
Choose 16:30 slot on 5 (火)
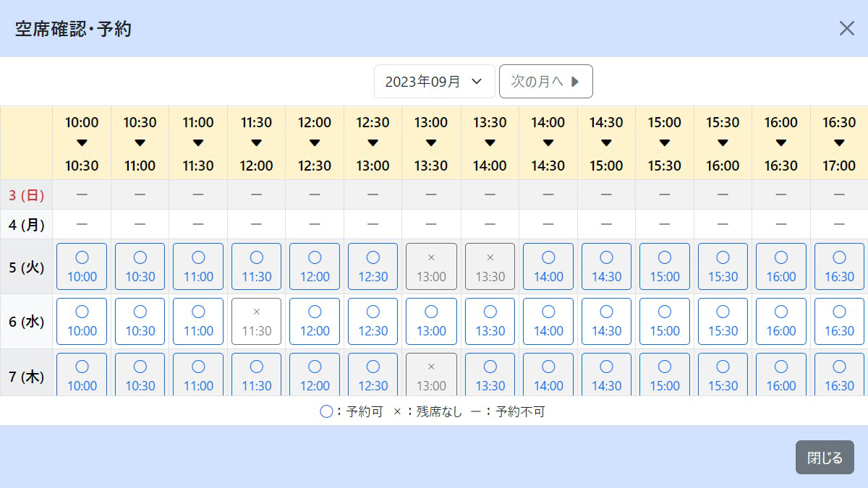[x=838, y=267]
